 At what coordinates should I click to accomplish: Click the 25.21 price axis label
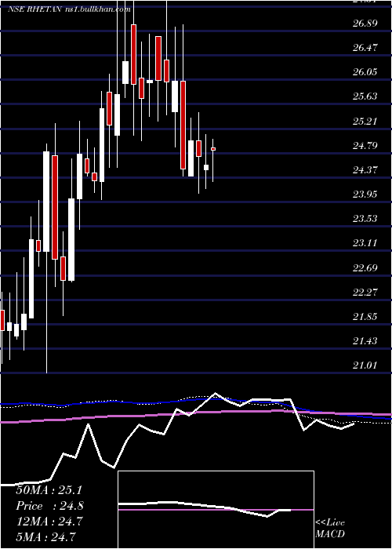(x=365, y=121)
